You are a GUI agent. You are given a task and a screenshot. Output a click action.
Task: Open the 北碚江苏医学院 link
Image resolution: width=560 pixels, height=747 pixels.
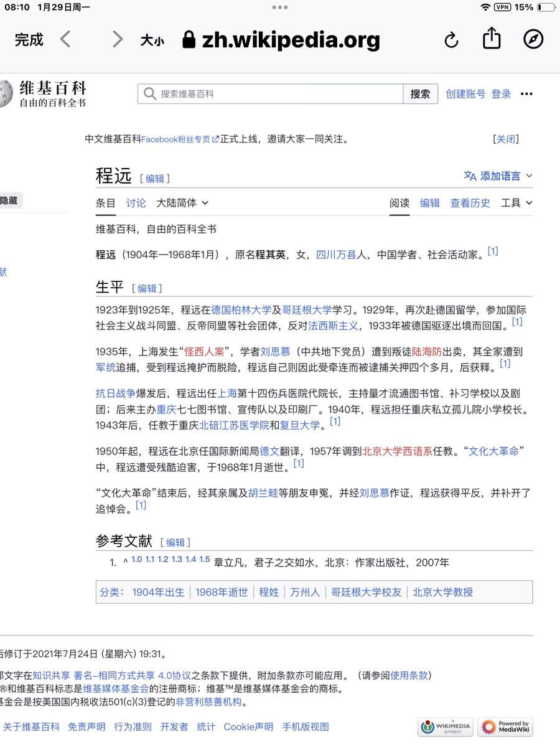pos(234,425)
